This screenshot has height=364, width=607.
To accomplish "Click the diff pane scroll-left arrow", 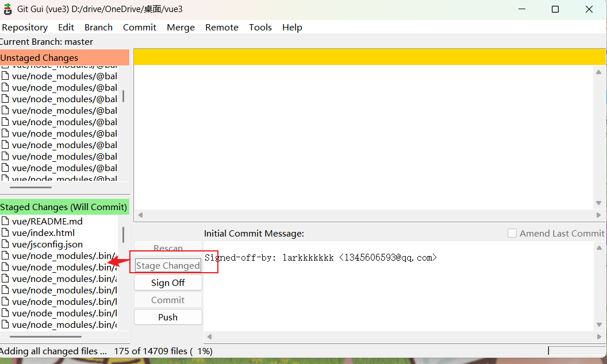I will [x=140, y=215].
